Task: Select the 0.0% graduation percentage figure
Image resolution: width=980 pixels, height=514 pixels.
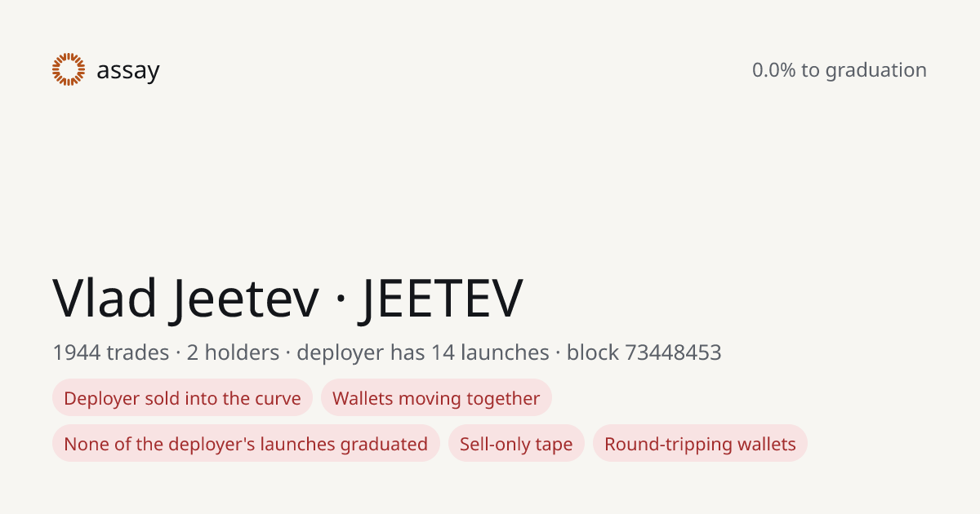Action: click(773, 70)
